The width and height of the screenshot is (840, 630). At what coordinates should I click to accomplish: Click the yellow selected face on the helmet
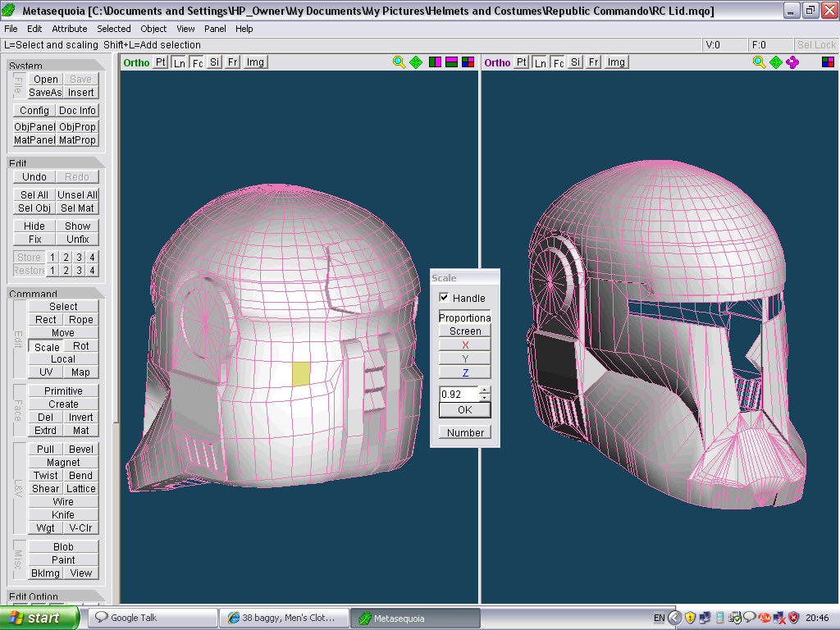[x=300, y=374]
